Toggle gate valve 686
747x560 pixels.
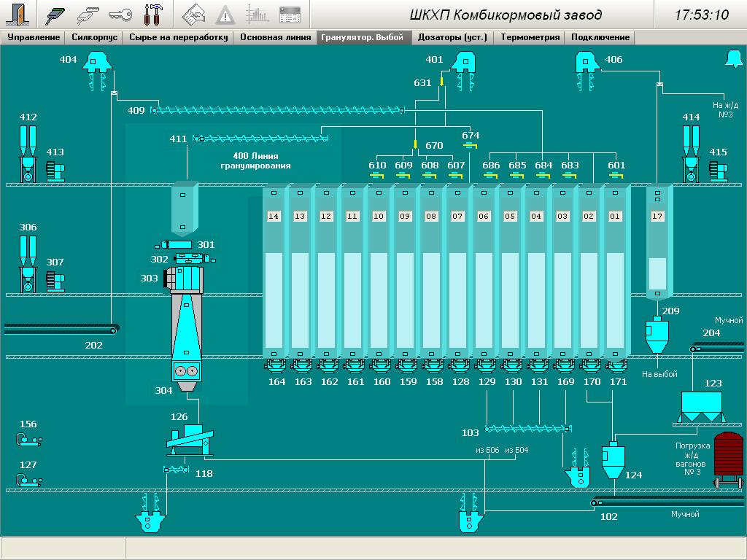click(491, 175)
